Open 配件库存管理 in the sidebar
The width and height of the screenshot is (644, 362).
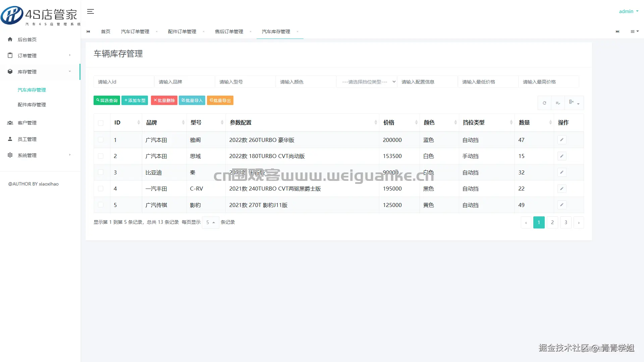click(32, 105)
